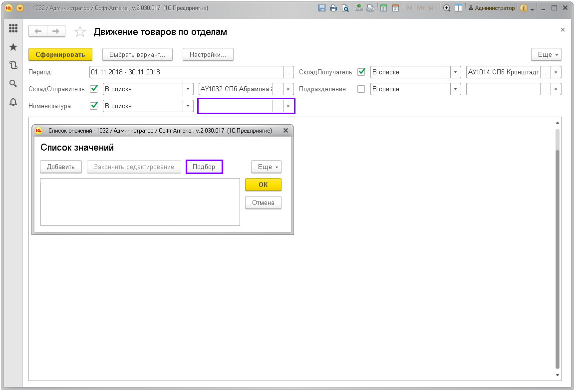The width and height of the screenshot is (578, 392).
Task: Click the Подбор button in dialog
Action: 204,167
